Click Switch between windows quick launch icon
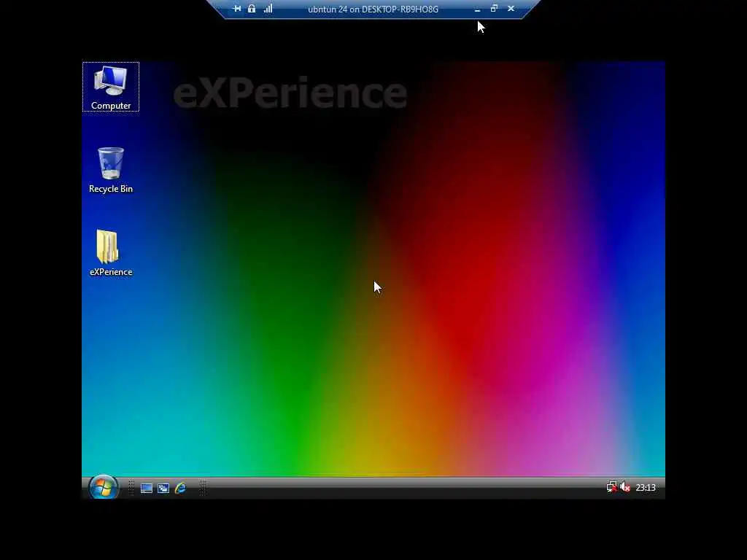Screen dimensions: 747x560 pyautogui.click(x=163, y=488)
